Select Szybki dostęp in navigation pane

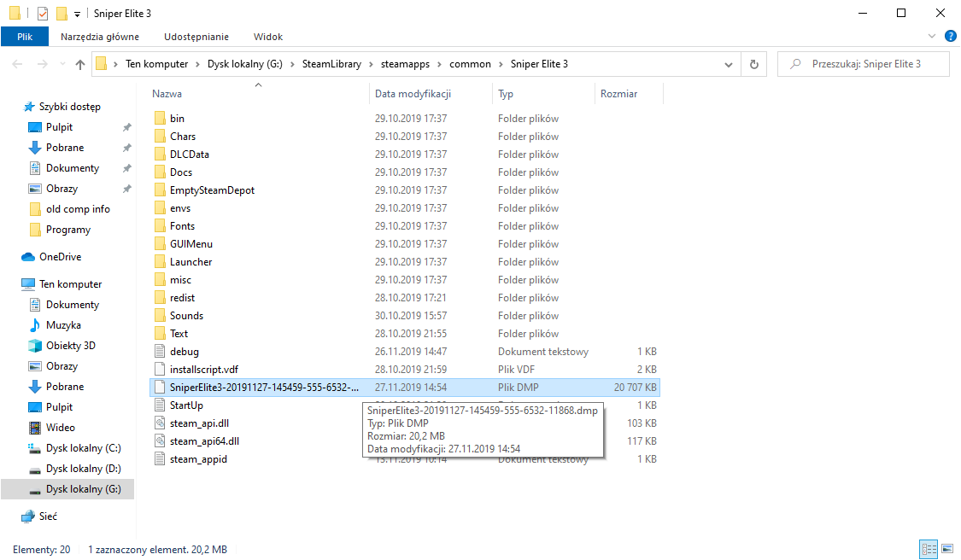69,107
